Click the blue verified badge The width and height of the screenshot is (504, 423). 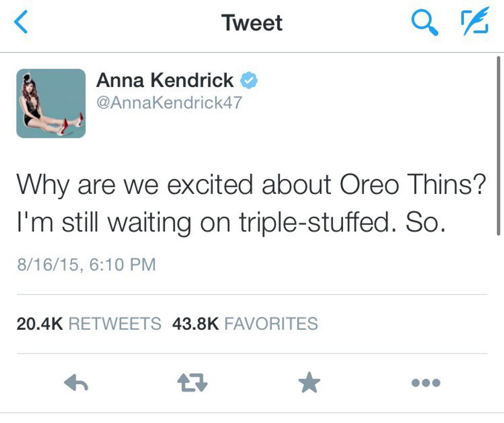coord(249,81)
